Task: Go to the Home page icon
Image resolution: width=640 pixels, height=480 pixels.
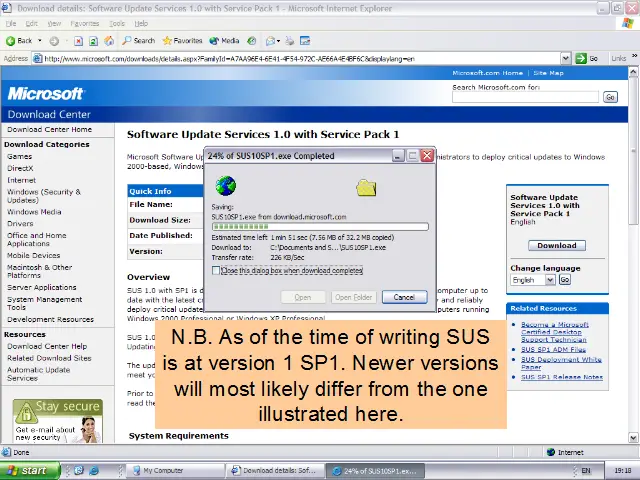Action: point(109,41)
